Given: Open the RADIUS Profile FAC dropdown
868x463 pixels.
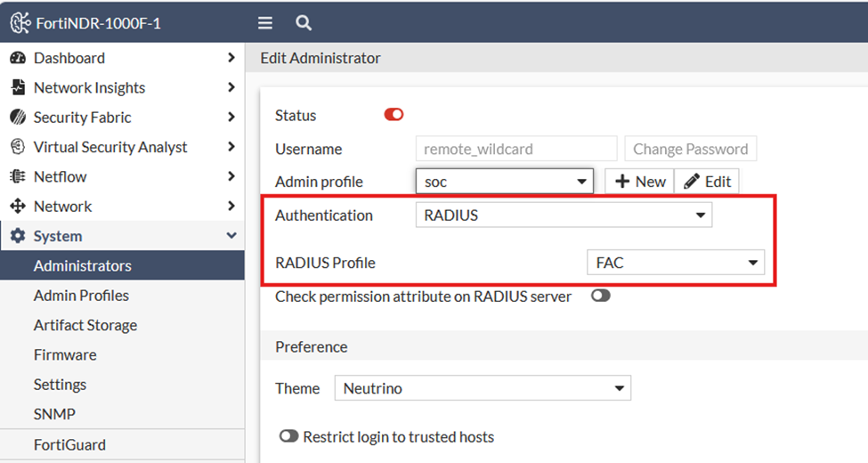Looking at the screenshot, I should 676,263.
